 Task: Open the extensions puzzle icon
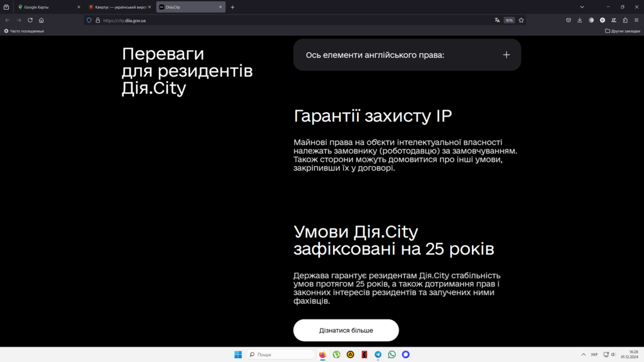click(625, 20)
